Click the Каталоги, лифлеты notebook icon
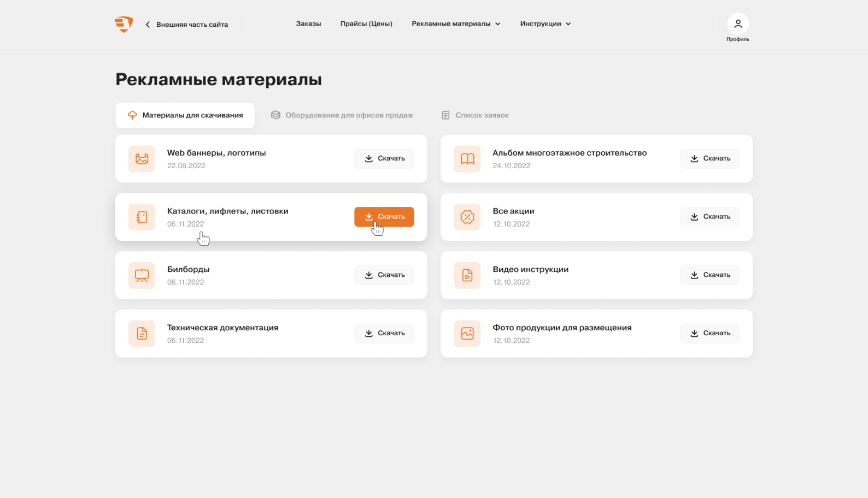Image resolution: width=868 pixels, height=498 pixels. (142, 217)
